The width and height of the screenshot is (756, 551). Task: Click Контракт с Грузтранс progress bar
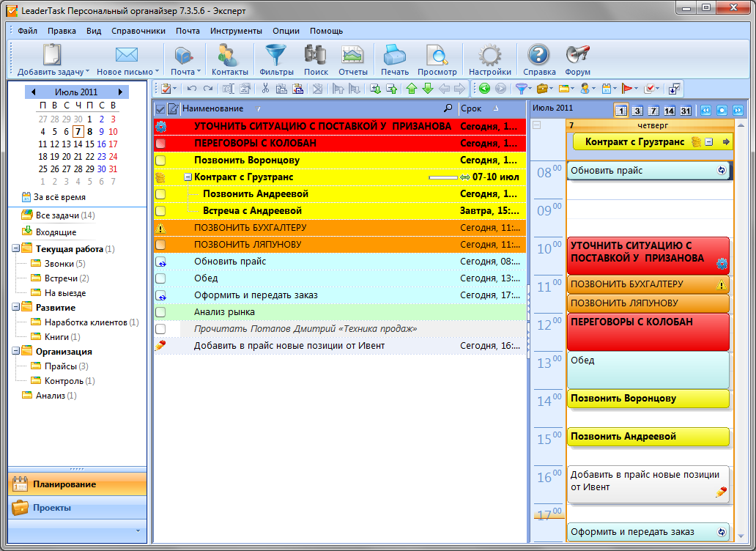click(x=443, y=177)
